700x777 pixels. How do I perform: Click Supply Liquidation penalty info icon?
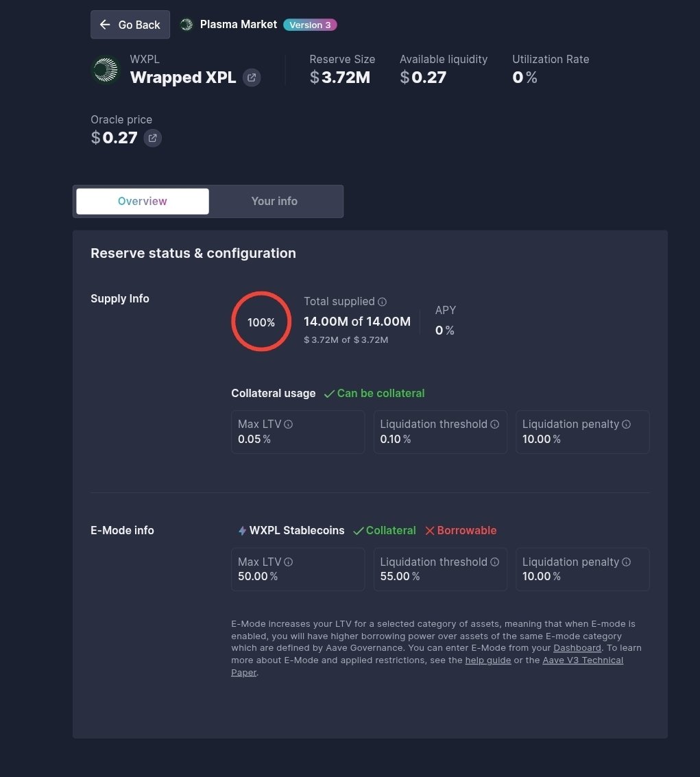pos(626,425)
